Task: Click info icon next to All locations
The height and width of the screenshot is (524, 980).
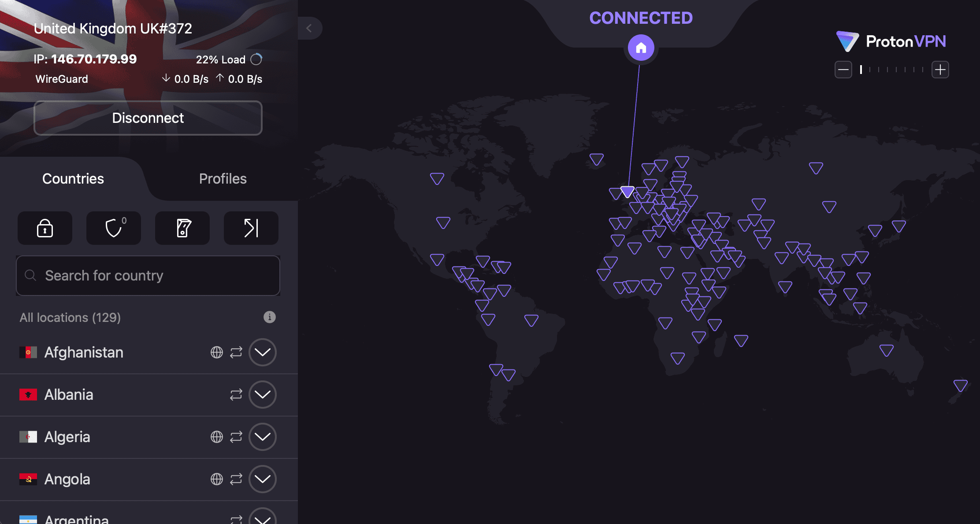Action: click(269, 317)
